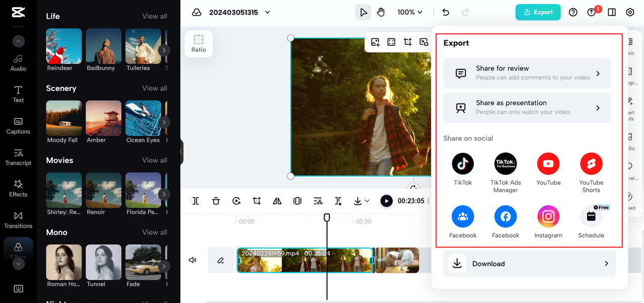The width and height of the screenshot is (644, 303).
Task: Share to Facebook group people icon
Action: pyautogui.click(x=463, y=217)
